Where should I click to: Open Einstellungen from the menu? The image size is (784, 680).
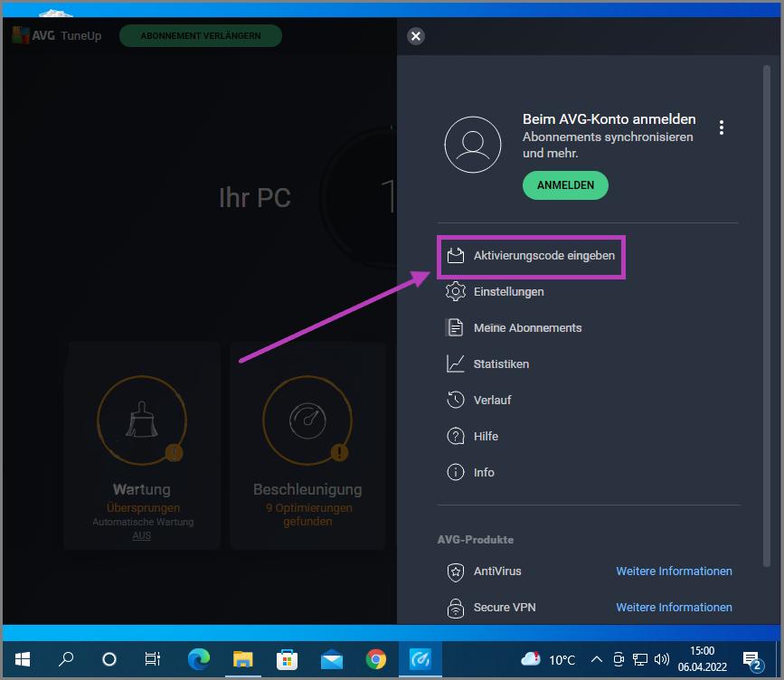tap(508, 291)
